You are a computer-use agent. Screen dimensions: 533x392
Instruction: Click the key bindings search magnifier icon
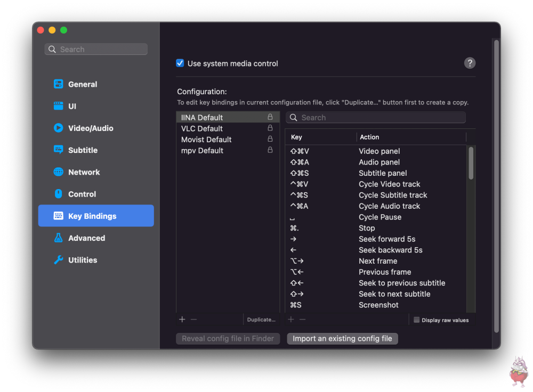tap(293, 118)
